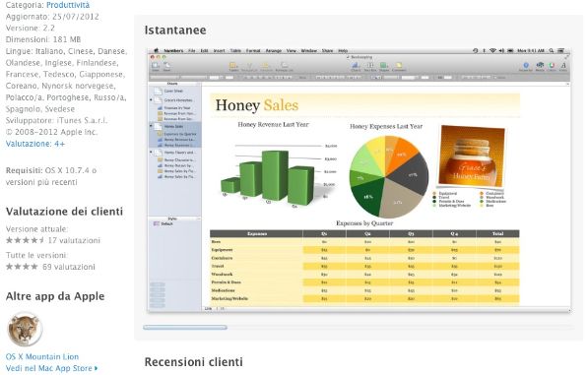Viewport: 588px width, 375px height.
Task: Open the Format menu in Numbers
Action: point(253,50)
